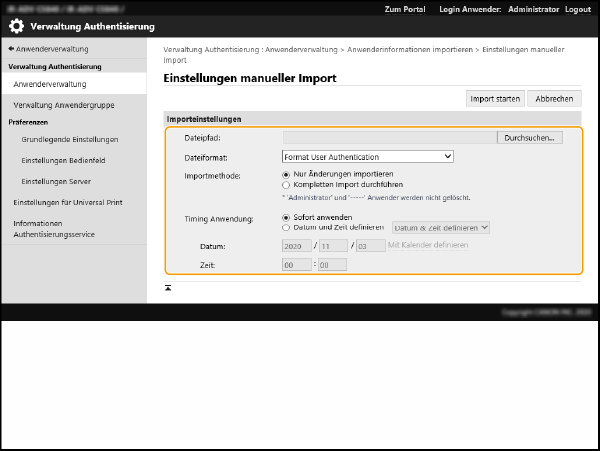Open Einstellungen Bedienfeld in the sidebar
600x451 pixels.
click(x=66, y=160)
